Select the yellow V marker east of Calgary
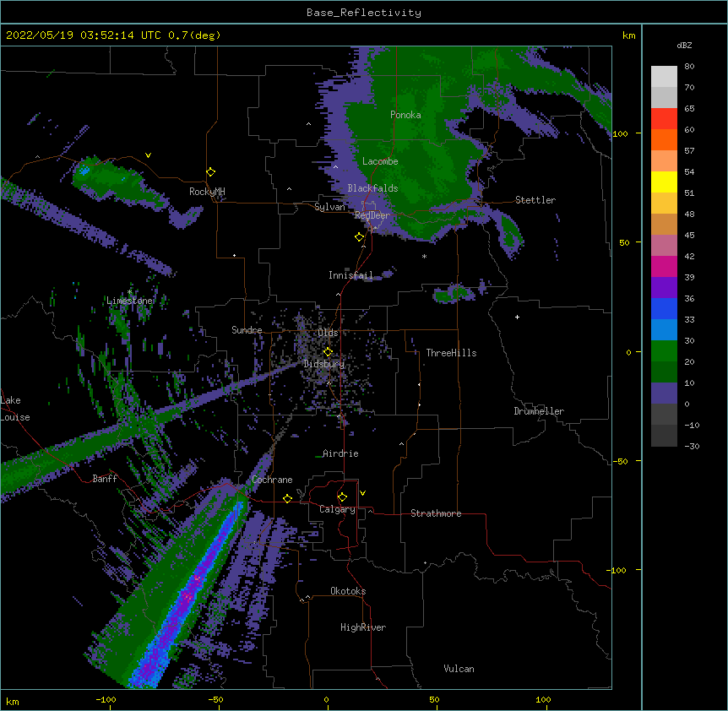Viewport: 728px width, 711px height. 362,493
